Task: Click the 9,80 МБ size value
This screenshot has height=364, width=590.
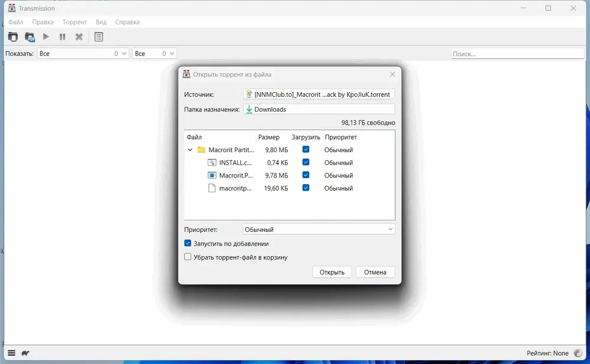Action: [x=277, y=150]
